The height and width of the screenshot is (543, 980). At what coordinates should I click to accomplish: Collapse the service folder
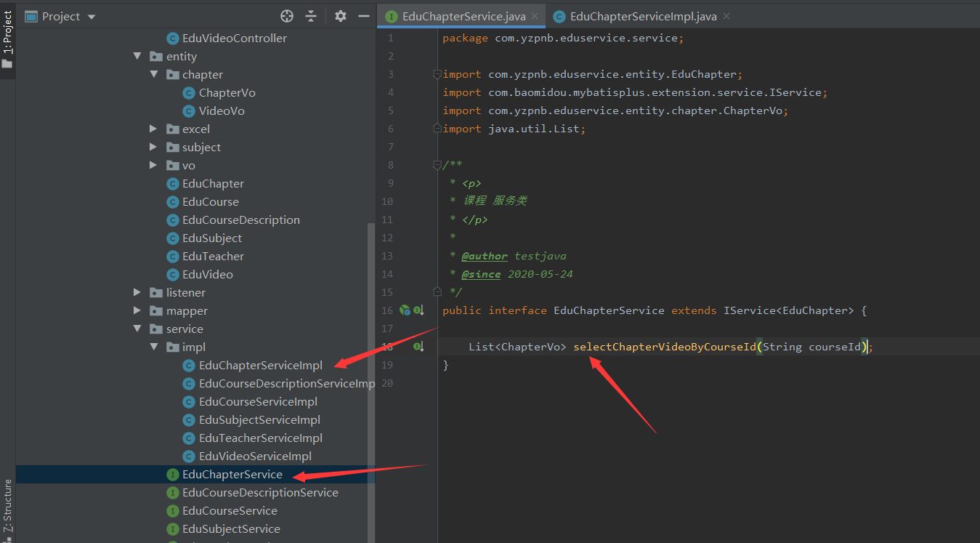[x=137, y=329]
